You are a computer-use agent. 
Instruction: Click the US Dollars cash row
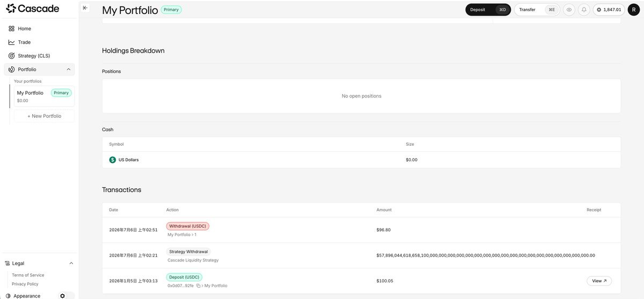[x=361, y=160]
